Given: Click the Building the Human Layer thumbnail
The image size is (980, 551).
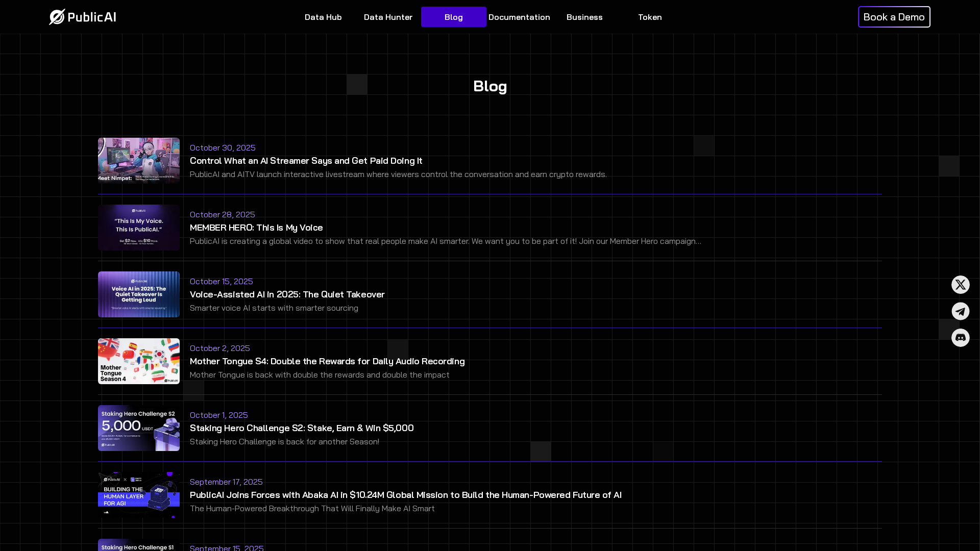Looking at the screenshot, I should point(139,495).
